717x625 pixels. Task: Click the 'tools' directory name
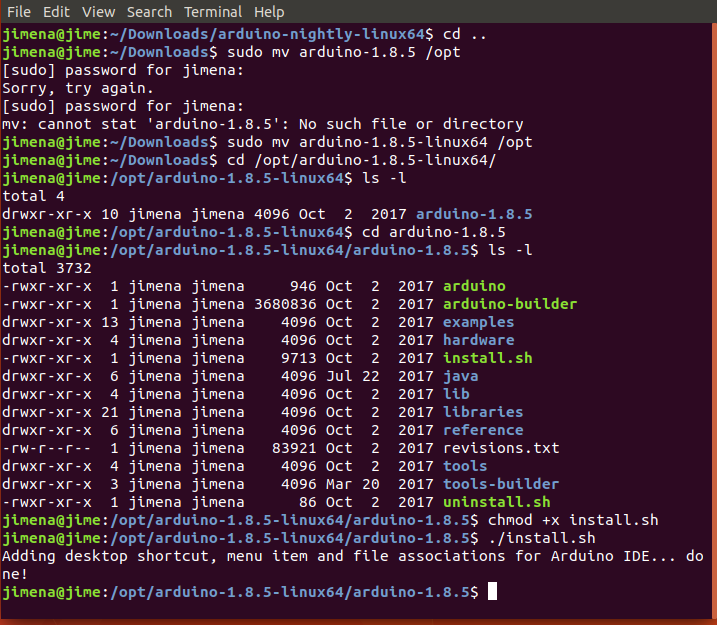click(x=465, y=466)
